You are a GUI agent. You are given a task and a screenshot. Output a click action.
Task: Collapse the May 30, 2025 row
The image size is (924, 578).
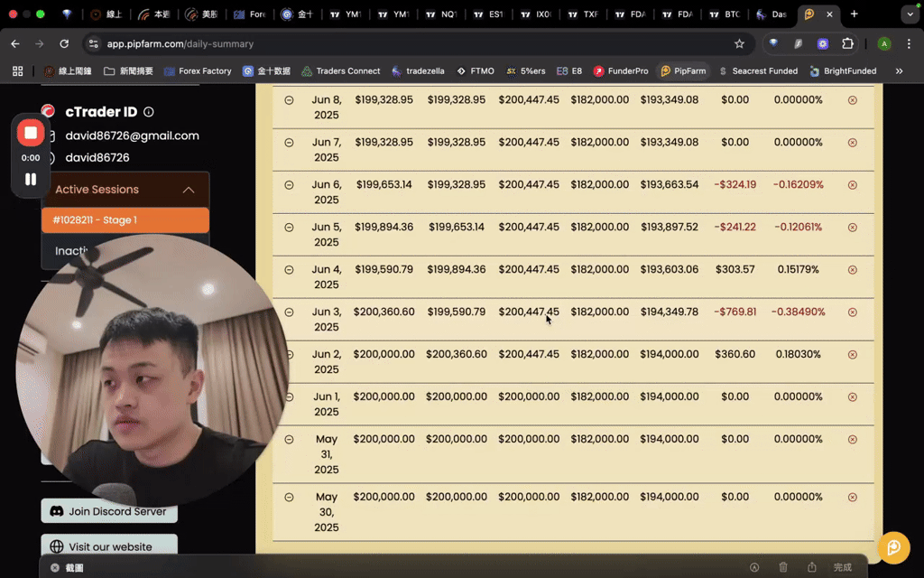289,498
